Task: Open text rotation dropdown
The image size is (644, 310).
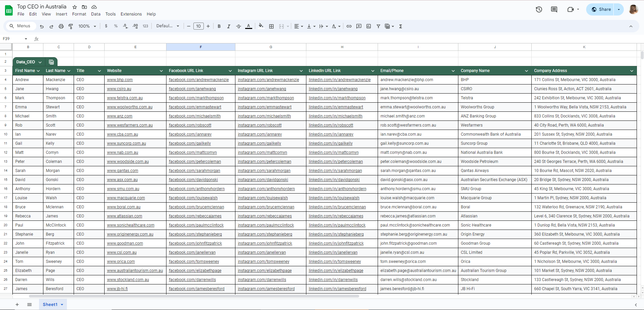Action: coord(336,26)
